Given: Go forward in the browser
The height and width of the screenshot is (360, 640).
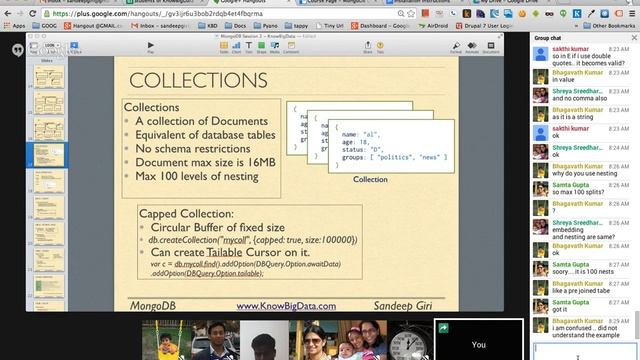Looking at the screenshot, I should [20, 13].
